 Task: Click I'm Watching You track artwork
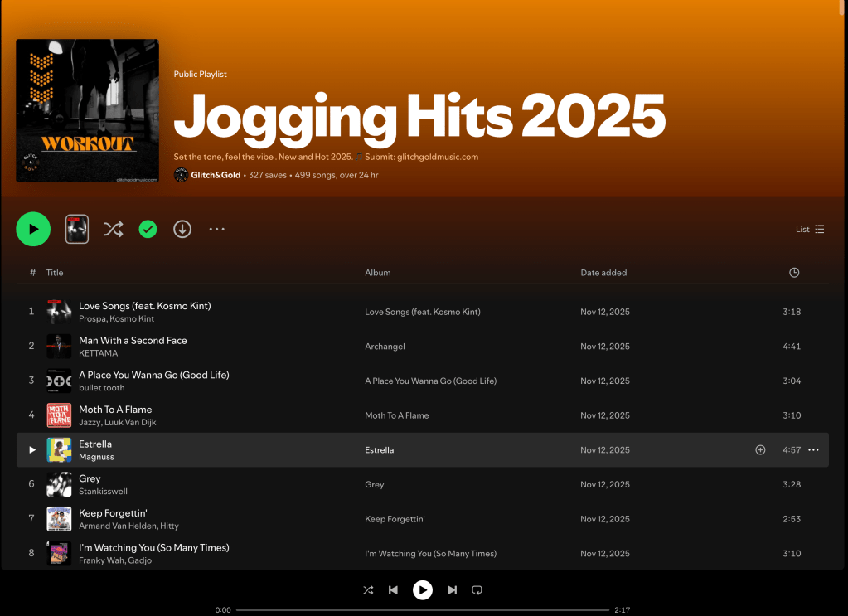(x=59, y=554)
